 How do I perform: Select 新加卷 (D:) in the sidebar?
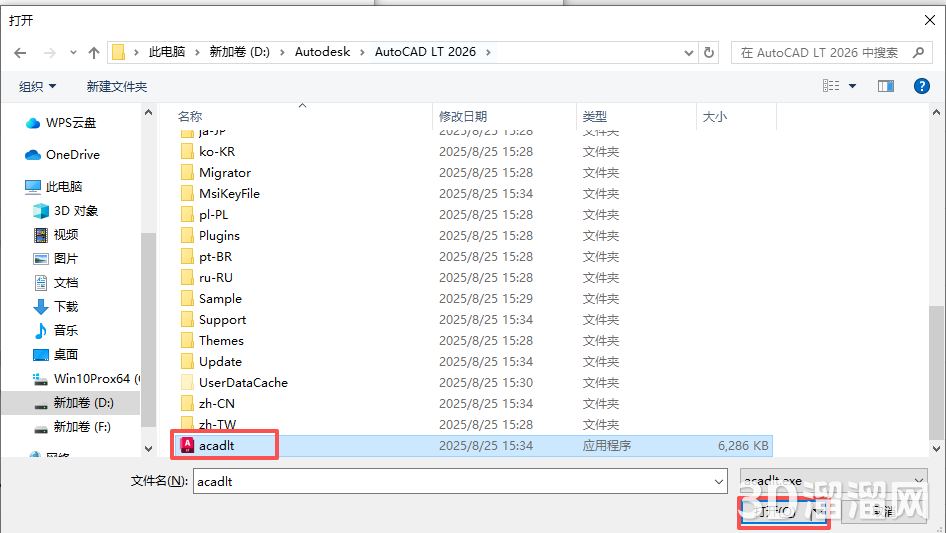(73, 403)
